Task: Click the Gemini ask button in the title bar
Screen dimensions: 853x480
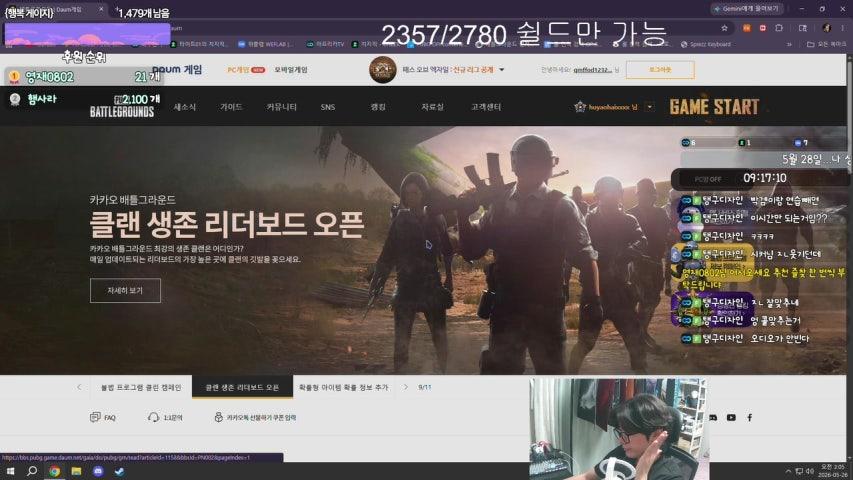Action: (x=747, y=9)
